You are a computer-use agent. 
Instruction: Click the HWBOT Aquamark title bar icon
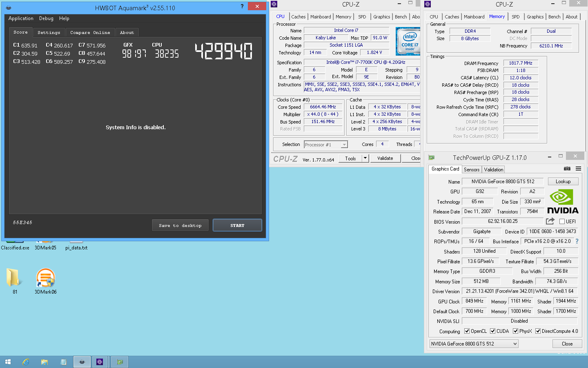pos(9,8)
